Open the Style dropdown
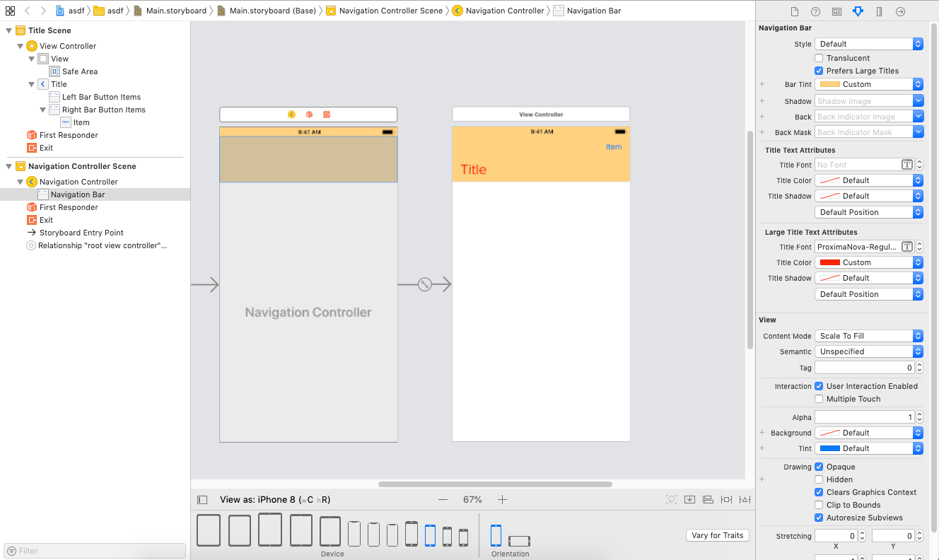This screenshot has height=560, width=939. (869, 44)
